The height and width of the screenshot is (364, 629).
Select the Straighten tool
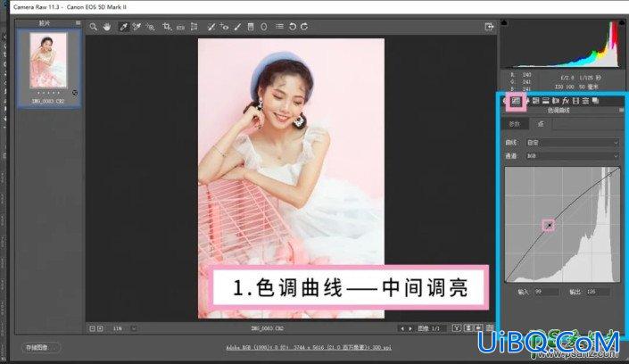coord(180,27)
